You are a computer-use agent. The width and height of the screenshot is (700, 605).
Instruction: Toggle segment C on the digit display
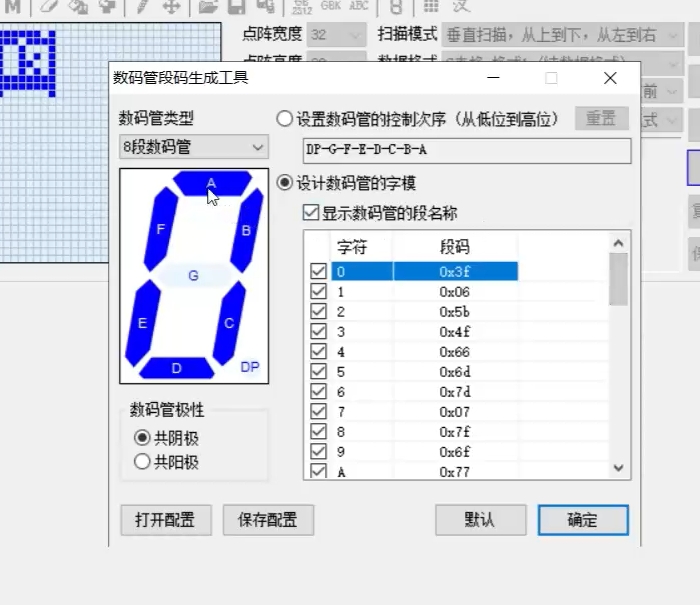(229, 322)
